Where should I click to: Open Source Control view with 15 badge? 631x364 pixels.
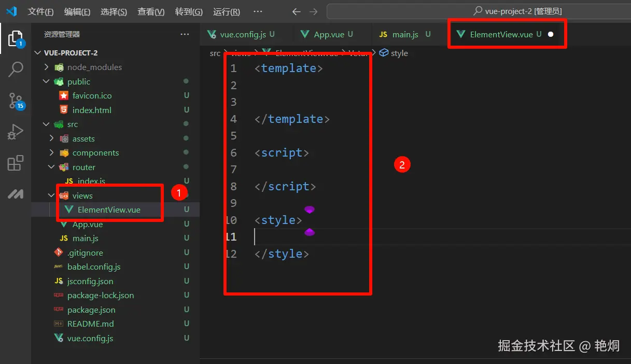pos(16,101)
